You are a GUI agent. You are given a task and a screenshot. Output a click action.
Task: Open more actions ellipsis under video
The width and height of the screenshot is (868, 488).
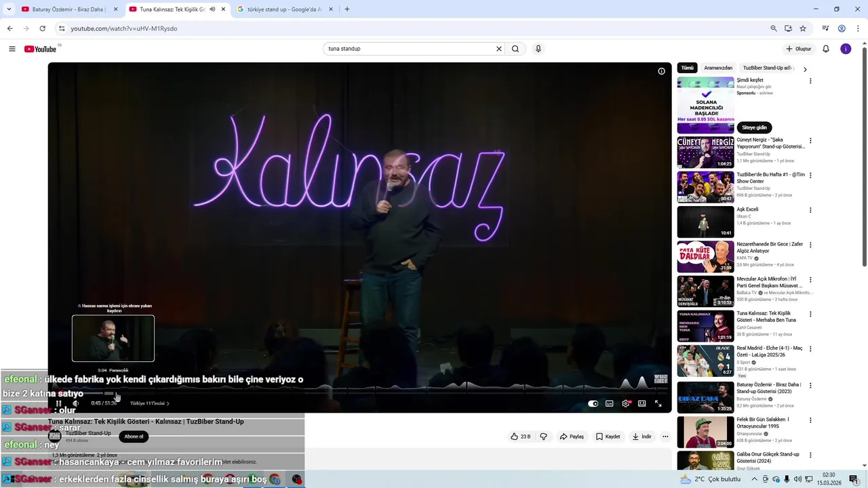click(665, 436)
